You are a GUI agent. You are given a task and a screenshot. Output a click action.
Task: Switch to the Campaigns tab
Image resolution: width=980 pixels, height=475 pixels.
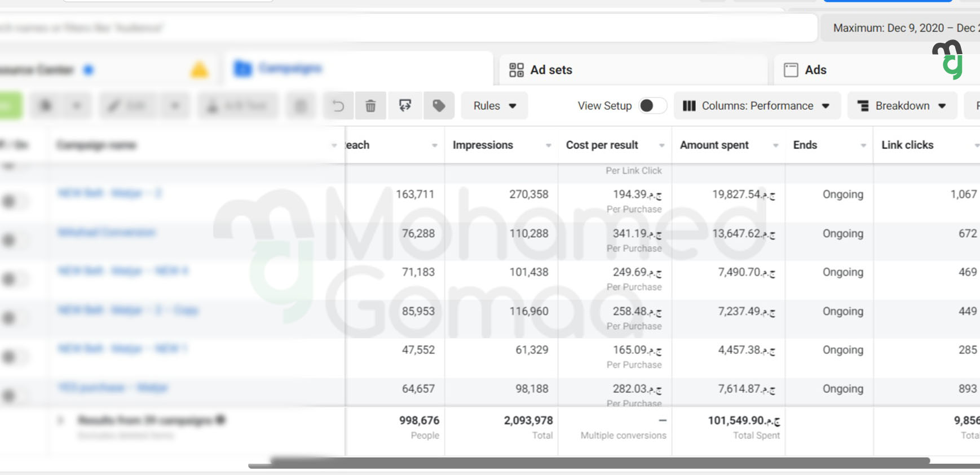(x=359, y=69)
